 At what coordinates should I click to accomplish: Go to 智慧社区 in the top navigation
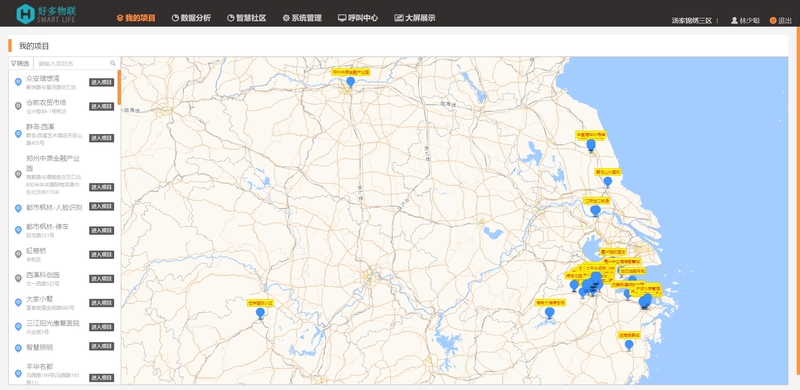[x=246, y=18]
